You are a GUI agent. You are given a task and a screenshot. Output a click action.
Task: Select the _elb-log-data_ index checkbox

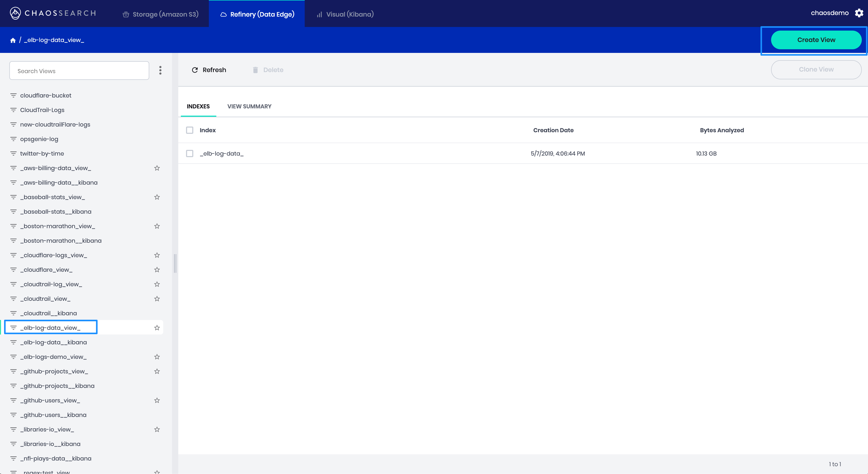pos(190,154)
